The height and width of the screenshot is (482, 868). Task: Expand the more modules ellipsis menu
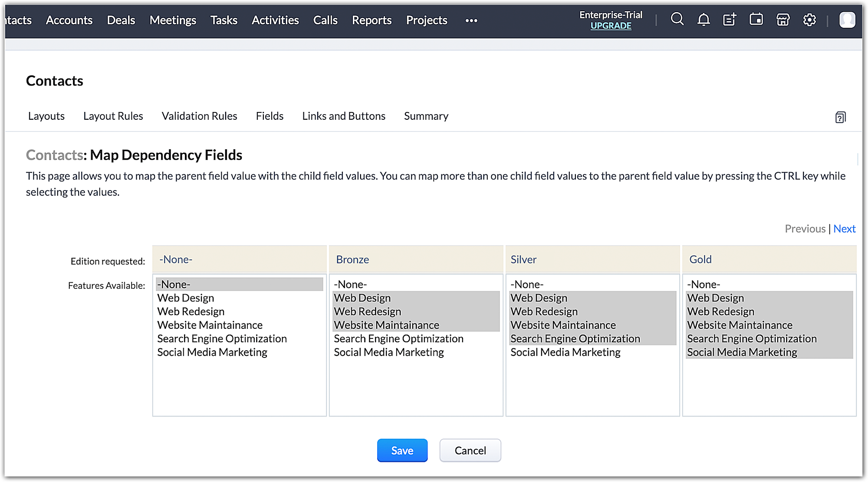[x=471, y=20]
